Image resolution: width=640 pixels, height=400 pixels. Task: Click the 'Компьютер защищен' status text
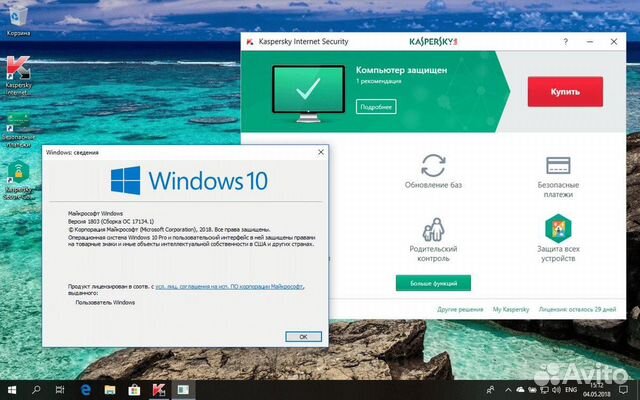pyautogui.click(x=402, y=70)
